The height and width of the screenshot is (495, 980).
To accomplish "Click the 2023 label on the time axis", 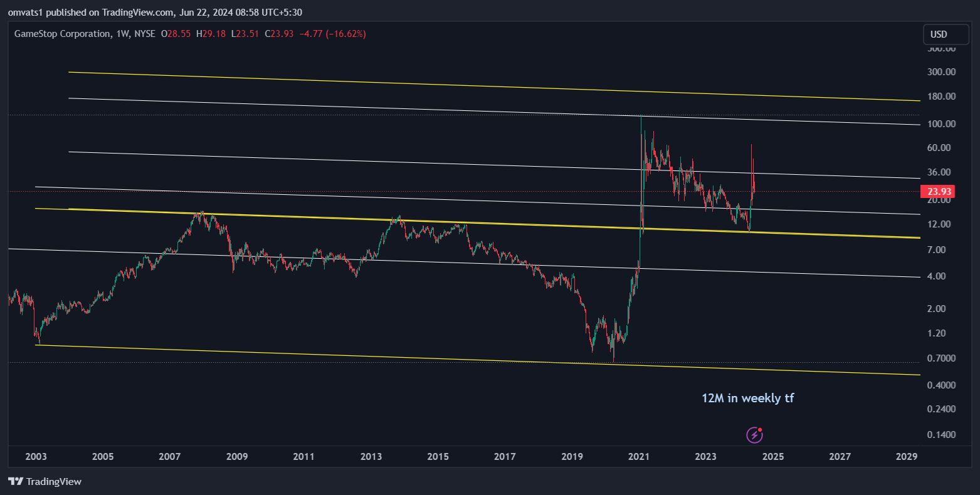I will click(x=706, y=457).
